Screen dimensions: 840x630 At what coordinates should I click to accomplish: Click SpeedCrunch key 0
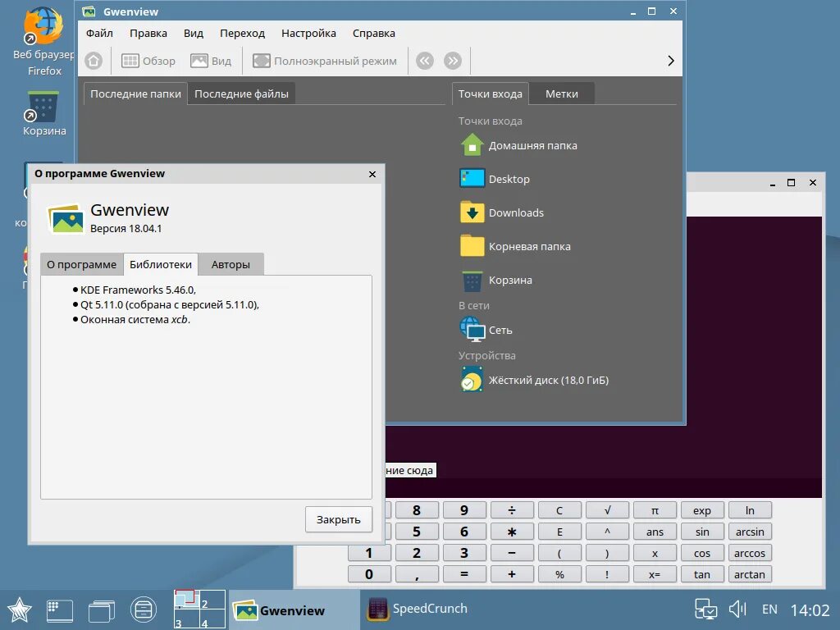point(369,575)
